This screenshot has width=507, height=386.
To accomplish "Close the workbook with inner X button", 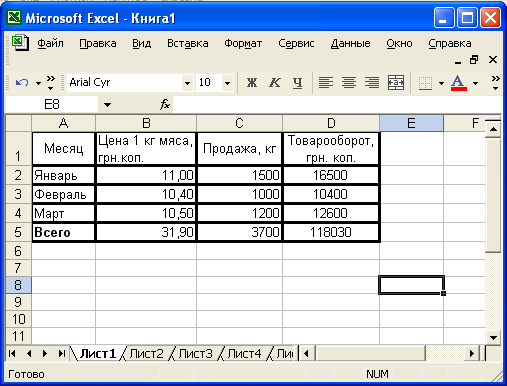I will click(x=493, y=60).
